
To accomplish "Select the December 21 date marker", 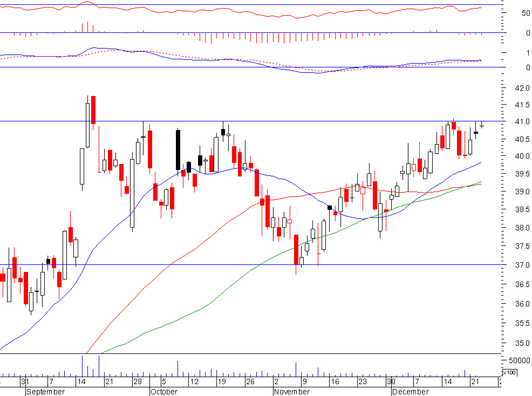I will 475,382.
